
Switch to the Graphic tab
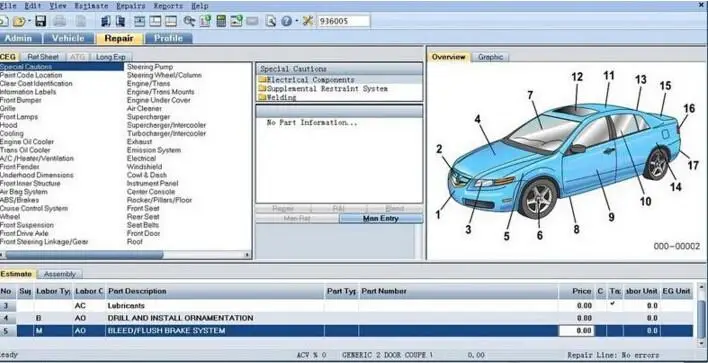coord(490,57)
